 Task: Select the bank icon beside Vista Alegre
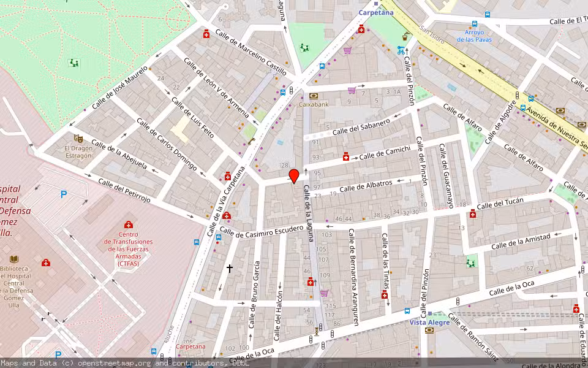[429, 330]
